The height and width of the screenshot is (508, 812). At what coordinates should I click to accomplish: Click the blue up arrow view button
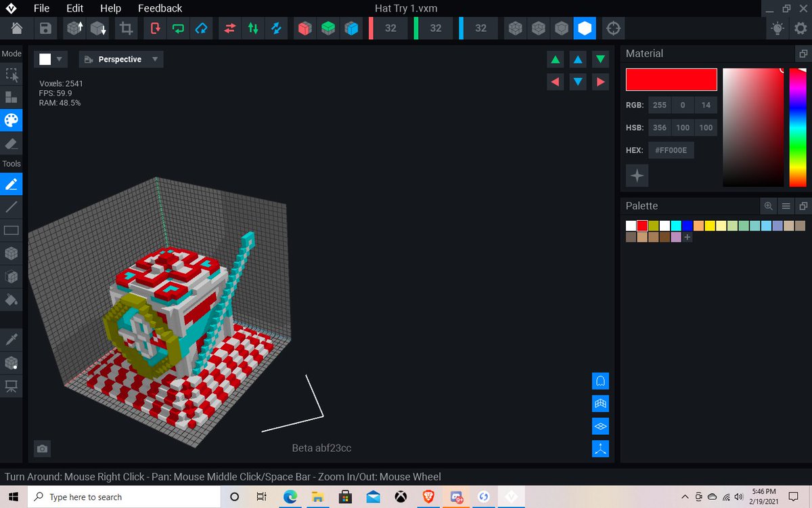(x=578, y=60)
